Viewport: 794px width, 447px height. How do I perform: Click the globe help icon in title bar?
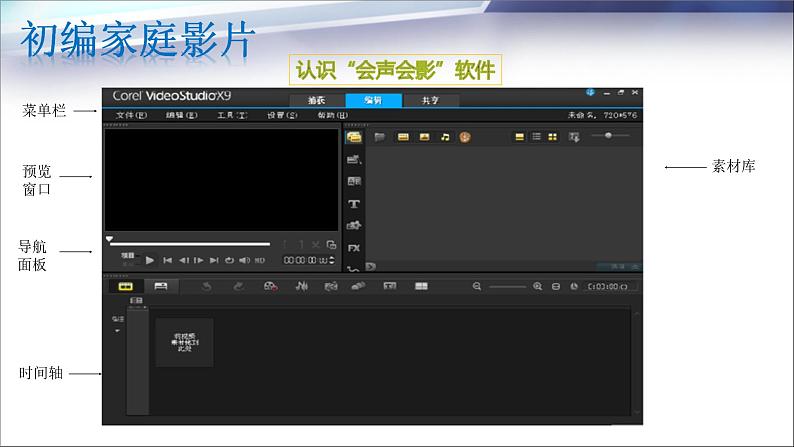[x=590, y=93]
